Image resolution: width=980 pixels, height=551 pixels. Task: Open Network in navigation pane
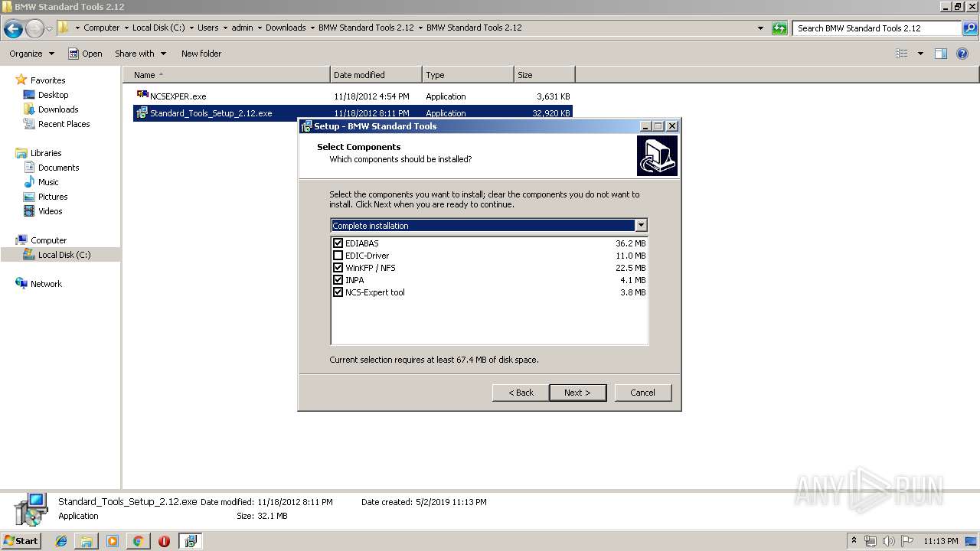46,284
